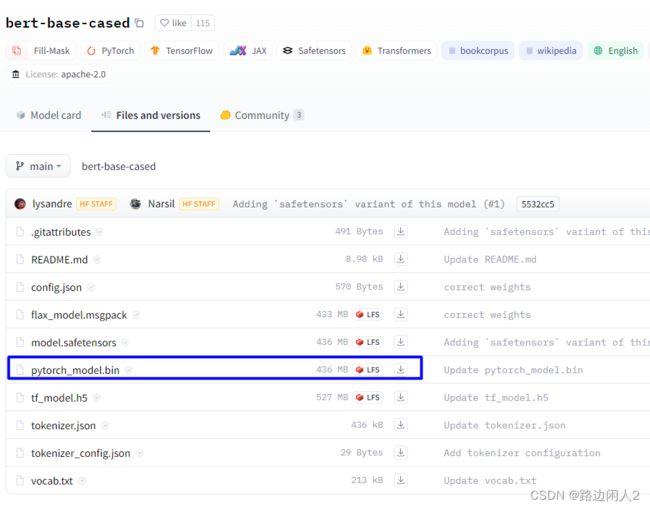This screenshot has width=650, height=508.
Task: Select the Transformers library tag
Action: (396, 51)
